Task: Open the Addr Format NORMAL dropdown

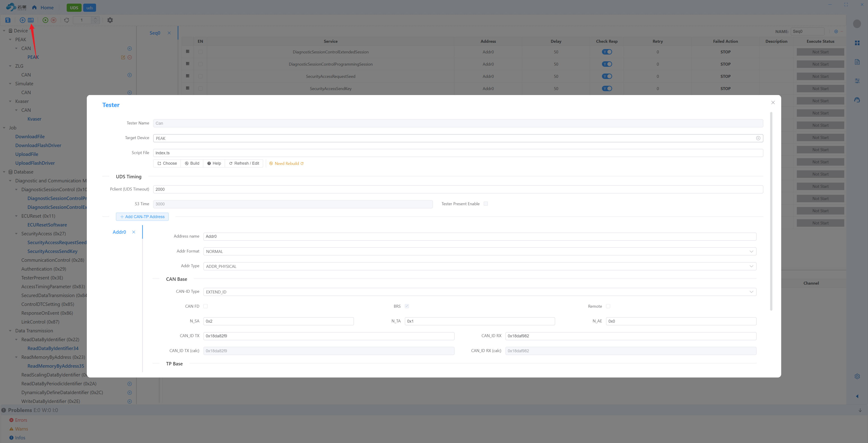Action: (480, 251)
